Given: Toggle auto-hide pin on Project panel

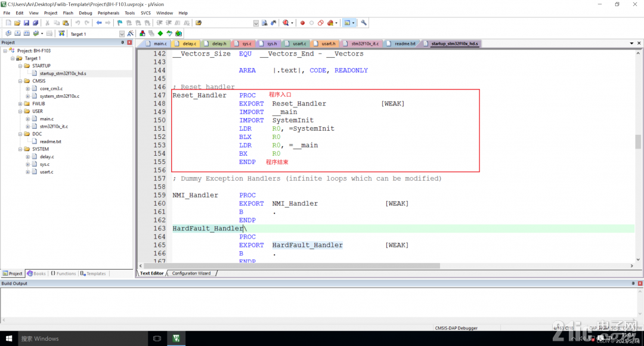Looking at the screenshot, I should pyautogui.click(x=122, y=43).
